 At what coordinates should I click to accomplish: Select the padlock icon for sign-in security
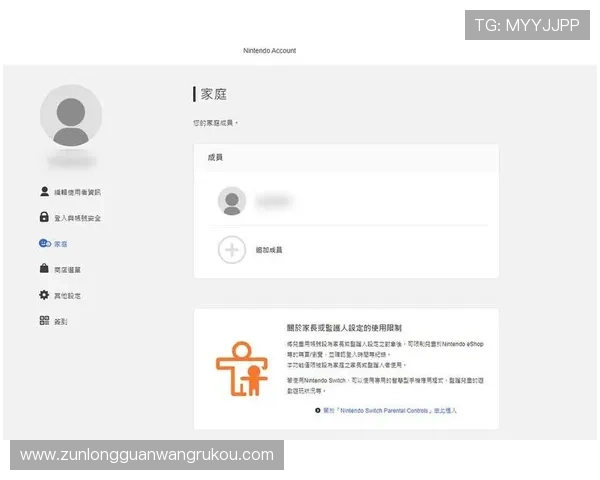pyautogui.click(x=44, y=217)
